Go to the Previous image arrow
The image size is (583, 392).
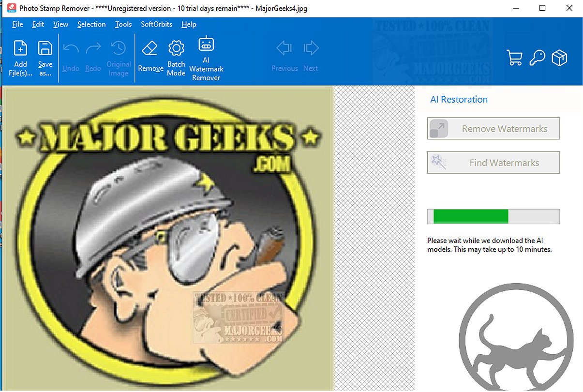tap(284, 48)
